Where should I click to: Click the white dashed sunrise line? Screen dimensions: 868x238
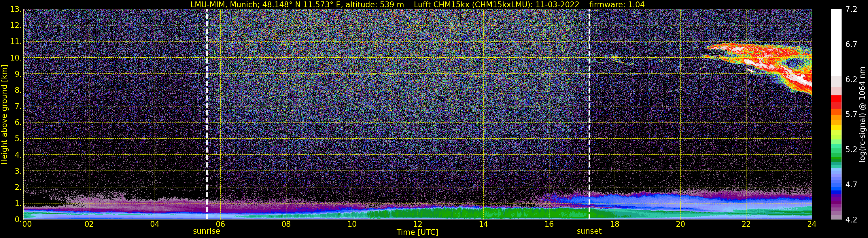tap(207, 114)
